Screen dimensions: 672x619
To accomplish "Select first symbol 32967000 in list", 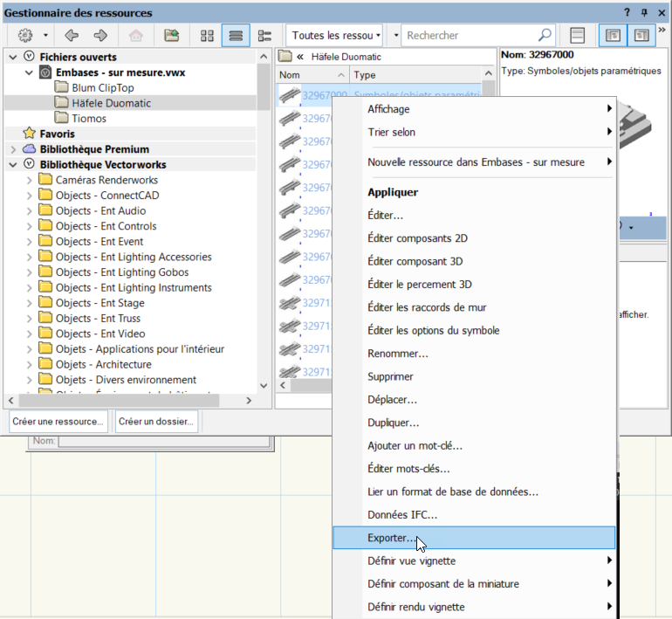I will tap(325, 95).
